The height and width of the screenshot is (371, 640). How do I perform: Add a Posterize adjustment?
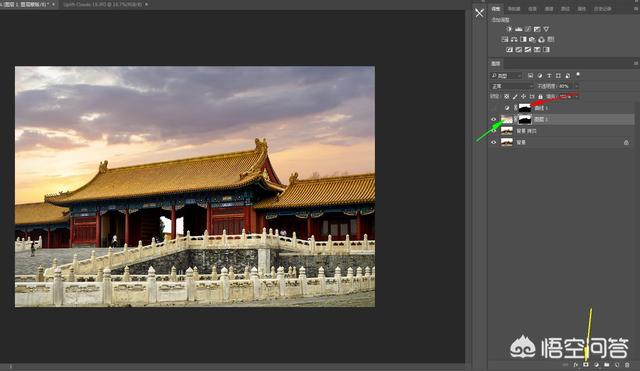(518, 49)
